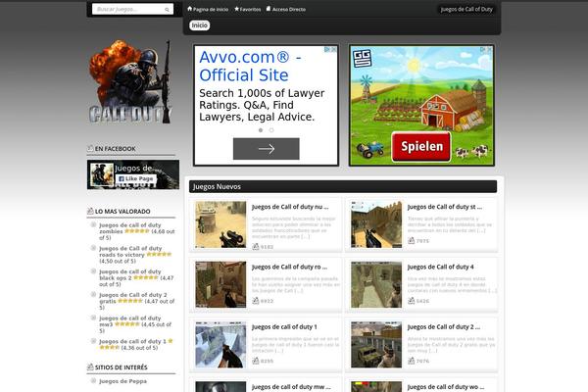Screen dimensions: 588x392
Task: Click star rating of call of duty mw3
Action: pyautogui.click(x=126, y=324)
